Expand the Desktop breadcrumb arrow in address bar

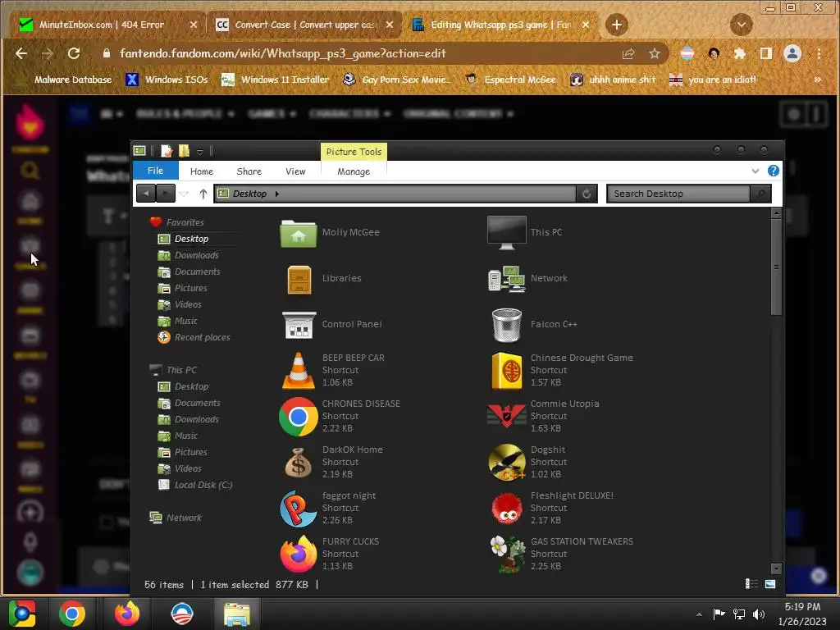point(277,194)
